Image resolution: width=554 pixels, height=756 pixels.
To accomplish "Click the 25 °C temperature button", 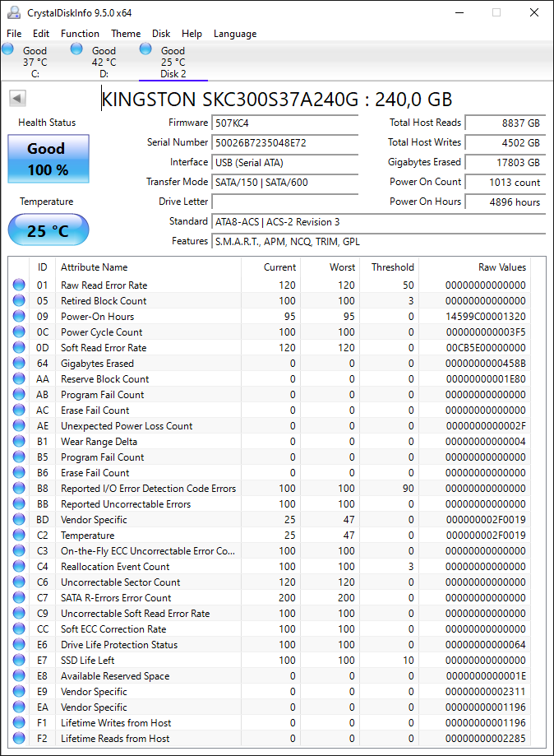I will [48, 230].
